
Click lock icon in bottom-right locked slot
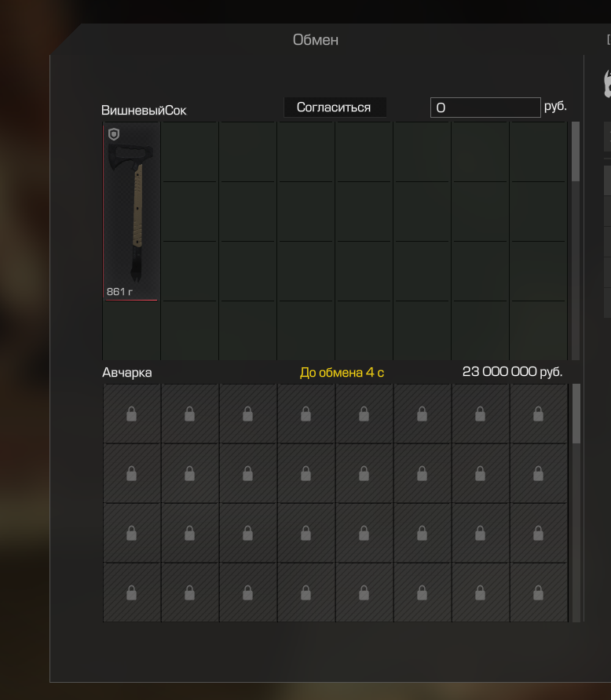pyautogui.click(x=538, y=592)
